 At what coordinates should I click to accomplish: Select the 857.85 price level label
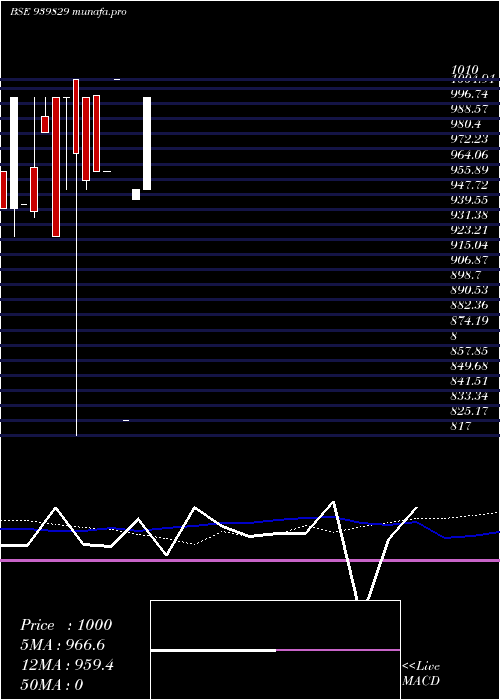469,351
